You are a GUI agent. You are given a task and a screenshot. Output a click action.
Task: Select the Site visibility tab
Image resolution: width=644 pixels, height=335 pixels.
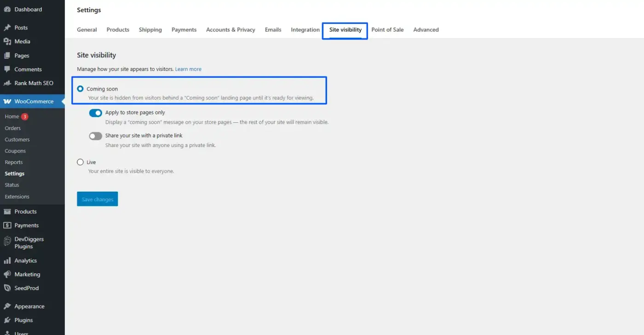tap(345, 30)
